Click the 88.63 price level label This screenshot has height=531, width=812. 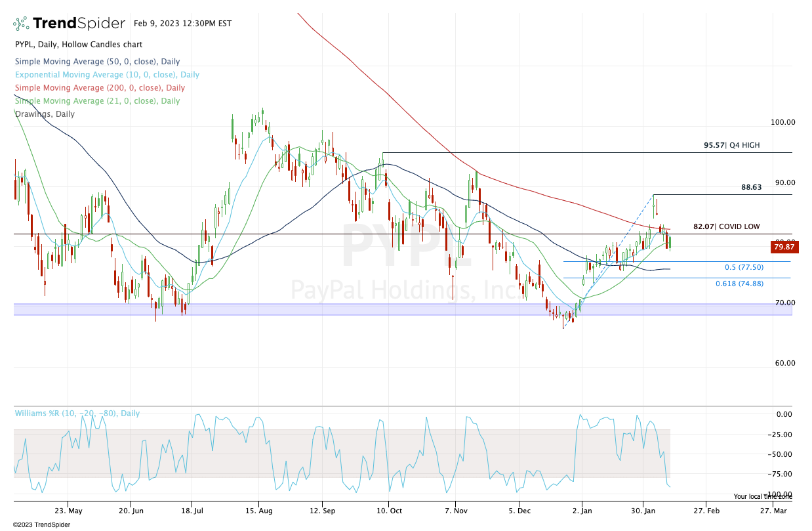point(752,187)
